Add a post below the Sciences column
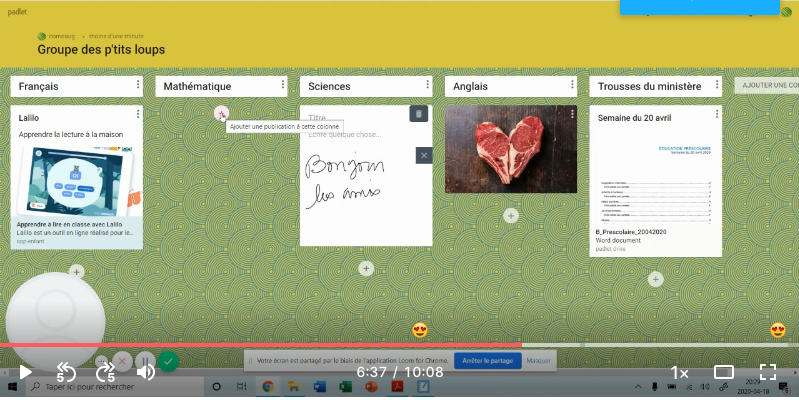Screen dimensions: 799x400 pyautogui.click(x=366, y=268)
